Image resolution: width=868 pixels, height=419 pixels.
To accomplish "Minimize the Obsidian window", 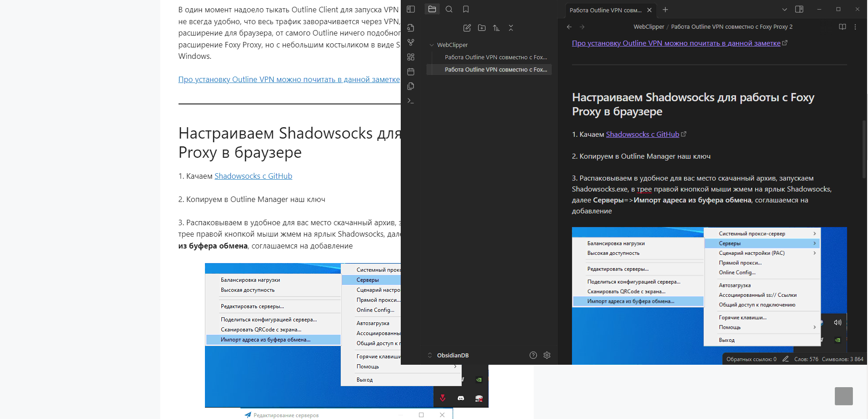I will pyautogui.click(x=819, y=9).
